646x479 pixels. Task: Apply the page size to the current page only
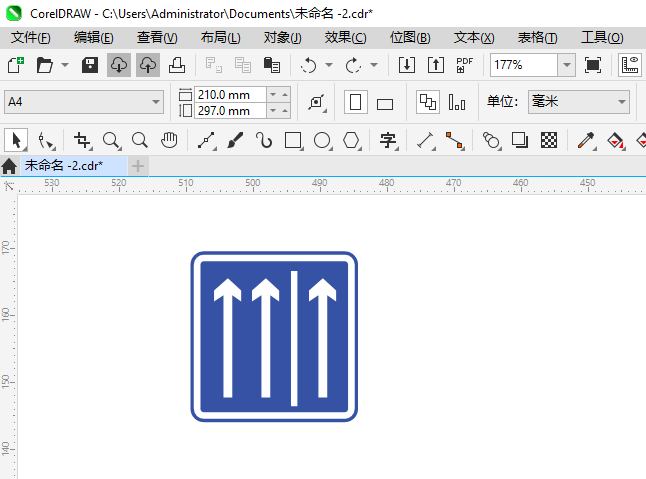457,102
